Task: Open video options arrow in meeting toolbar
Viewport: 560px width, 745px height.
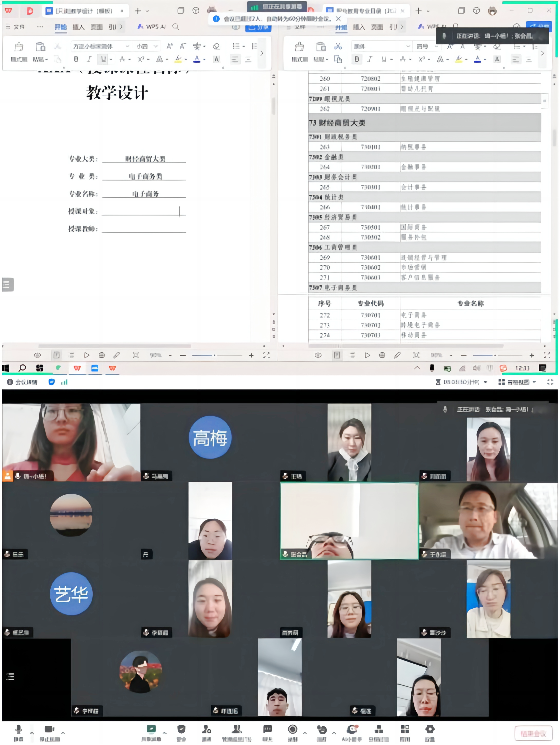Action: 63,733
